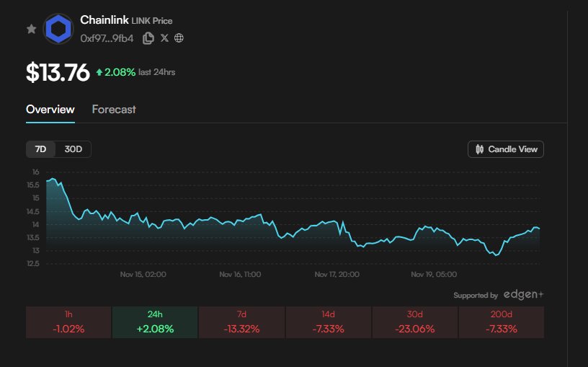Select the 7d -13.32% change cell
The image size is (588, 367).
(x=241, y=322)
